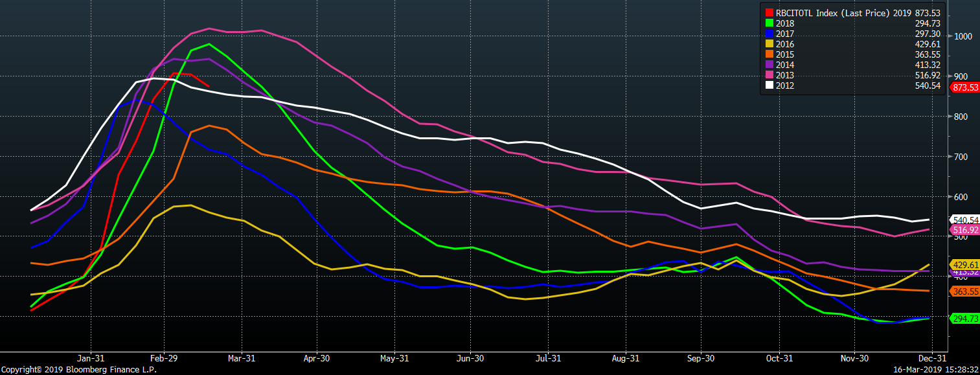
Task: Click the Bloomberg Finance L.P. copyright text
Action: (78, 370)
